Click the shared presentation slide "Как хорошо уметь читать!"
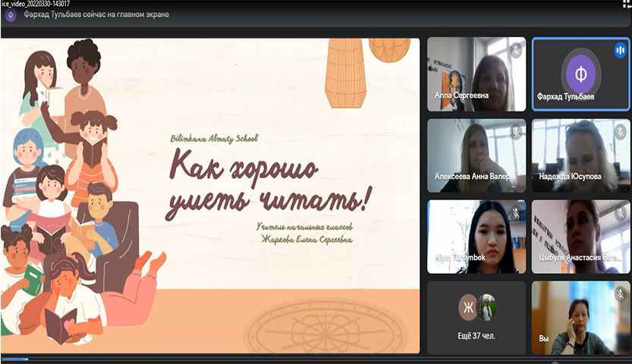The height and width of the screenshot is (364, 632). [210, 196]
